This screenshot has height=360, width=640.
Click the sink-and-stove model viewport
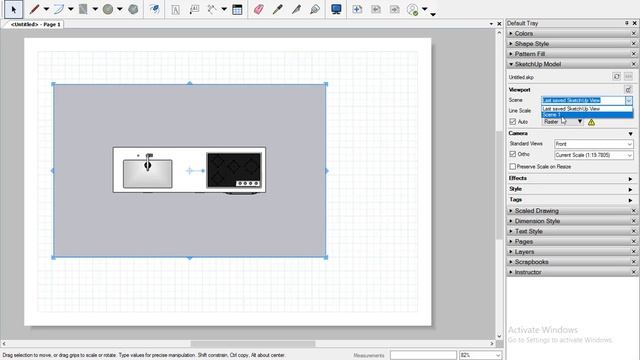(189, 171)
